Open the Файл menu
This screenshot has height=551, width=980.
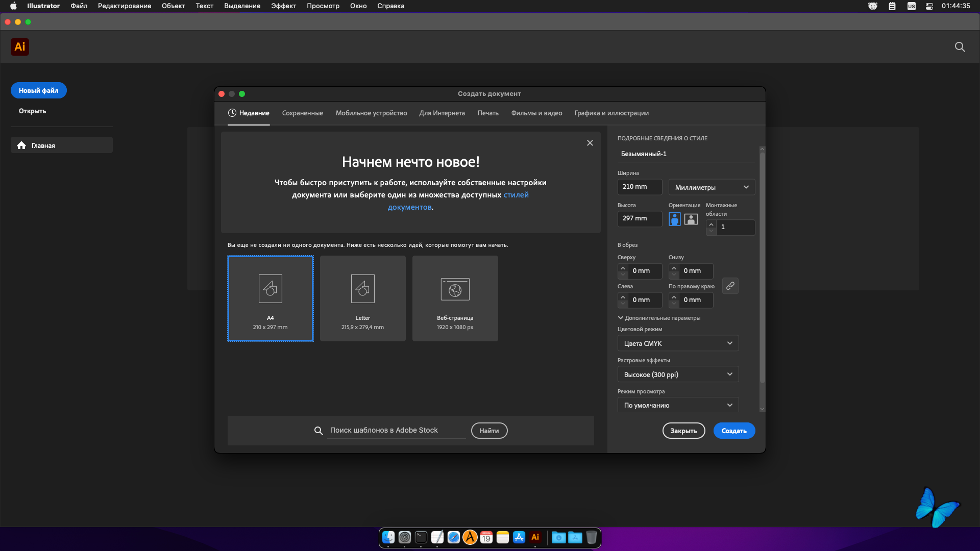(79, 6)
